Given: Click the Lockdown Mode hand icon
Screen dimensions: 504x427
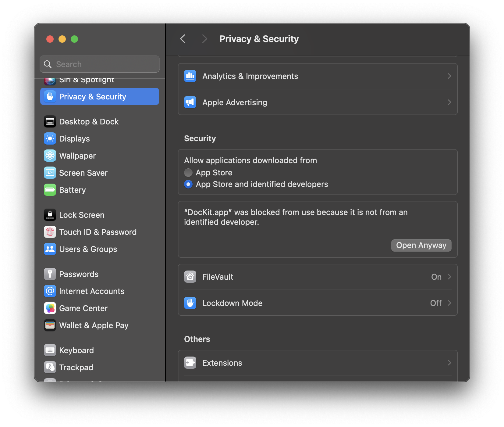Looking at the screenshot, I should 190,303.
